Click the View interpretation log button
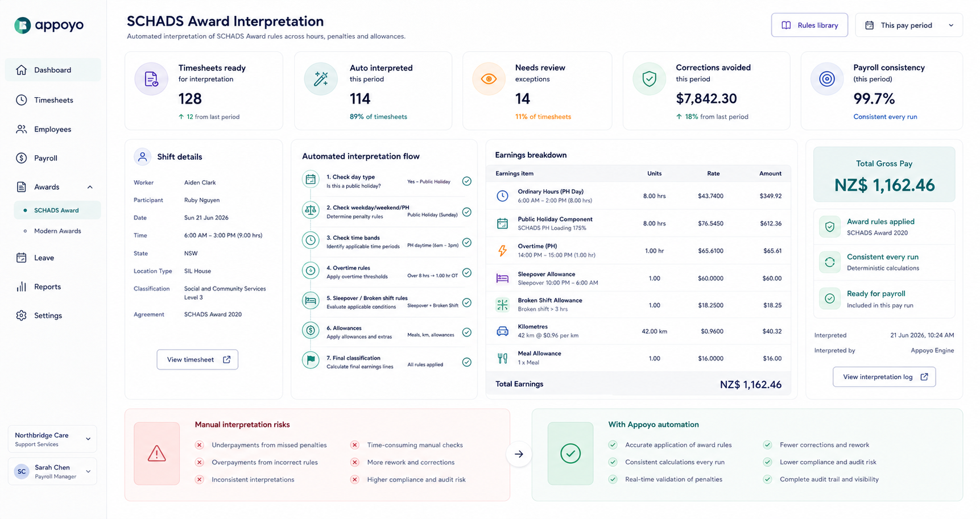The height and width of the screenshot is (519, 980). click(x=884, y=377)
